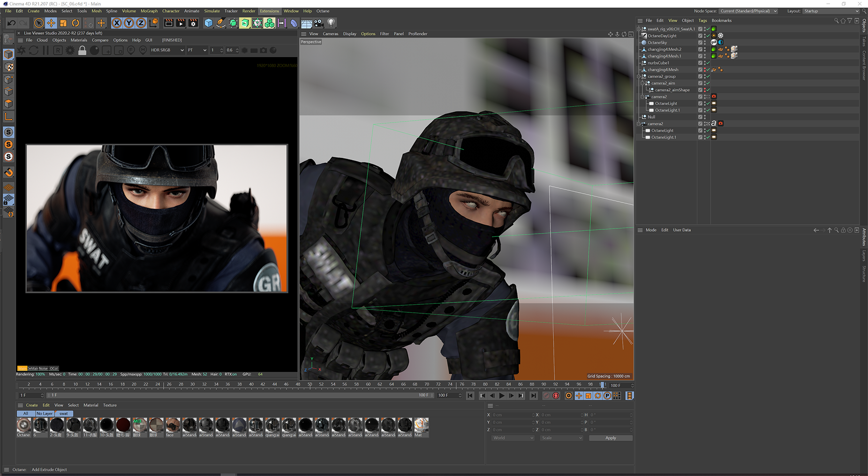This screenshot has height=476, width=868.
Task: Select the Live Selection tool
Action: 38,23
